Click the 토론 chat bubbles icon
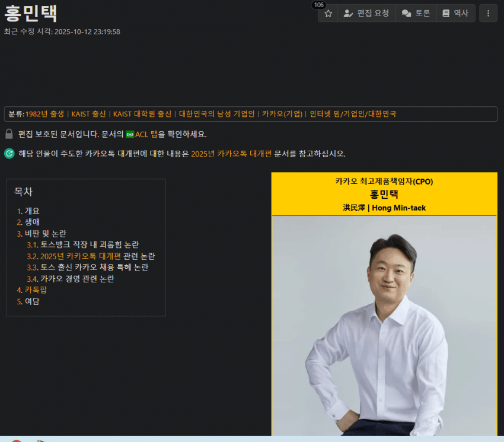The image size is (504, 442). [406, 13]
